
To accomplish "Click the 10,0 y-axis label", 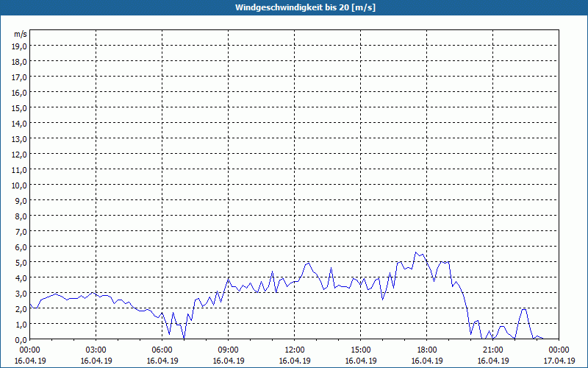I will [21, 185].
